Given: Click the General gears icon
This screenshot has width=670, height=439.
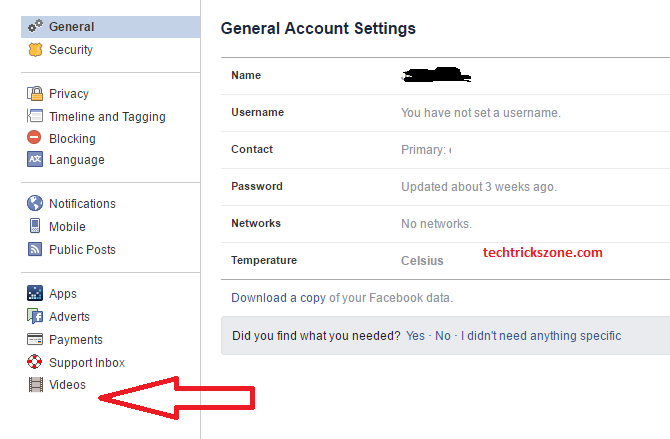Looking at the screenshot, I should (35, 27).
